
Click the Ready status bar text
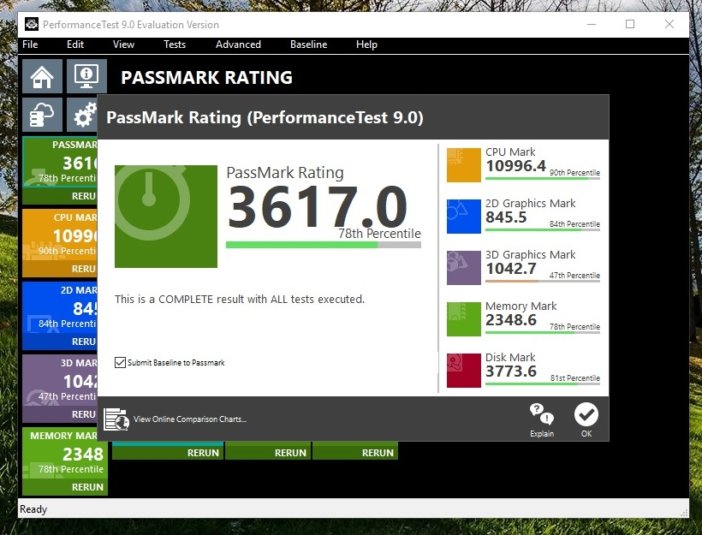pyautogui.click(x=33, y=509)
